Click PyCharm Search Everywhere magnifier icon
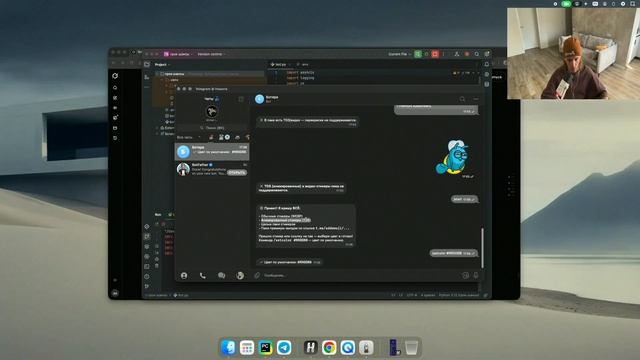Screen dimensions: 640x360 pos(477,54)
